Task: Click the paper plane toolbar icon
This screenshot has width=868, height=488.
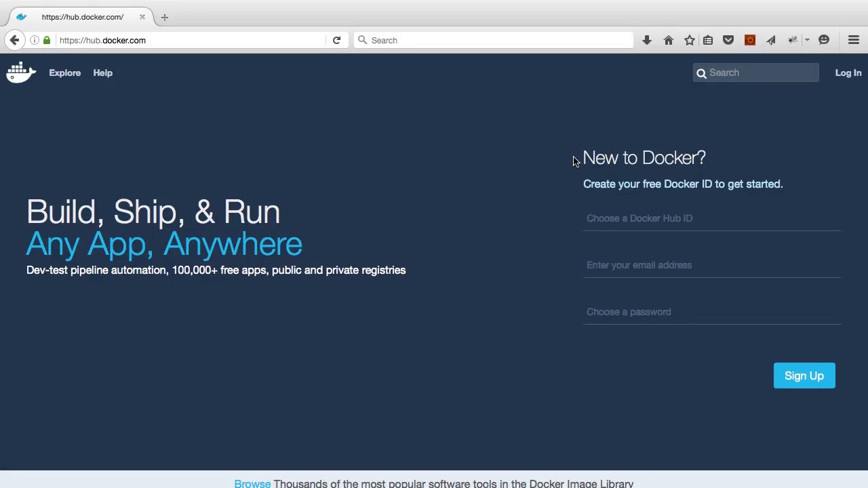Action: (x=771, y=40)
